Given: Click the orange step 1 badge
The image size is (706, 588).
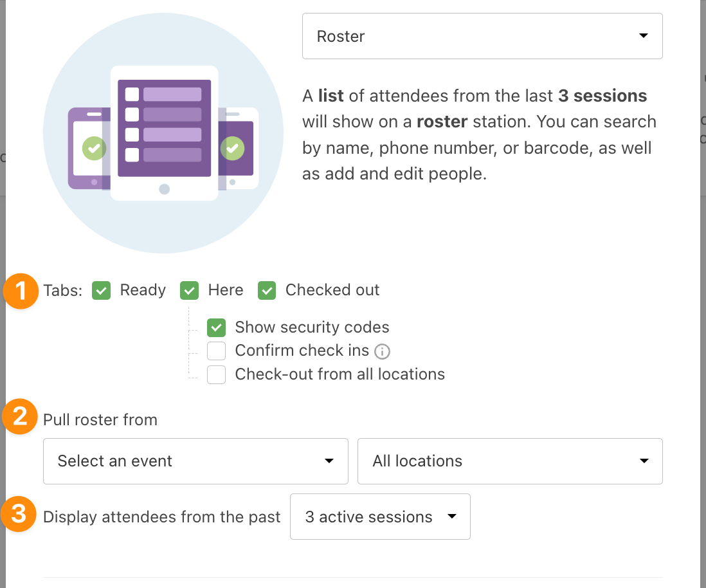Looking at the screenshot, I should [21, 291].
